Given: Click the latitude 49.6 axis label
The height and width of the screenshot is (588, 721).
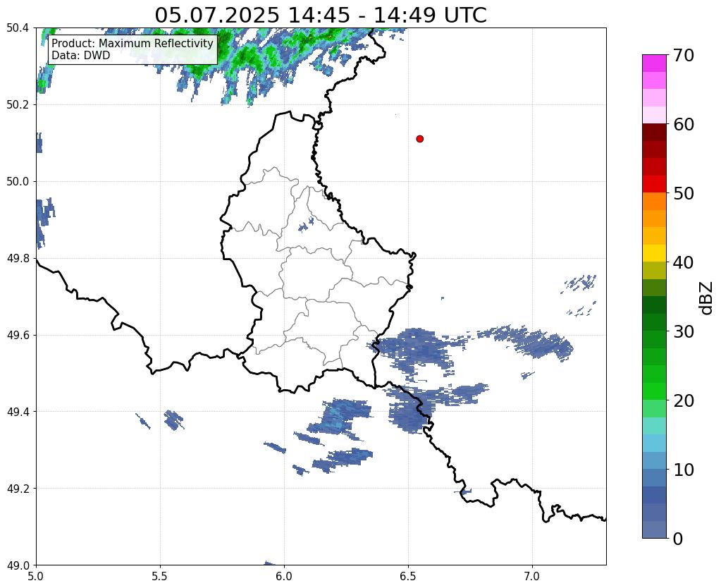Looking at the screenshot, I should (x=18, y=335).
